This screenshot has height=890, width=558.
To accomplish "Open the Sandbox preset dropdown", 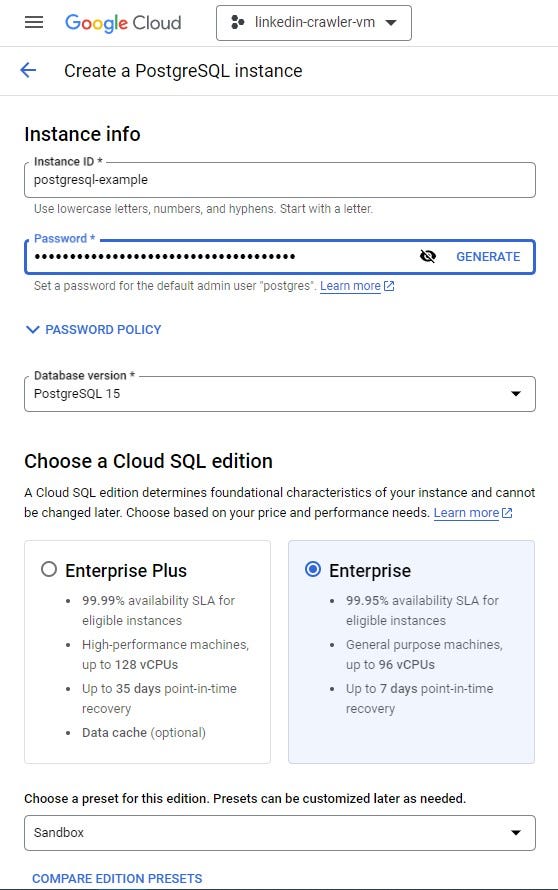I will point(280,833).
